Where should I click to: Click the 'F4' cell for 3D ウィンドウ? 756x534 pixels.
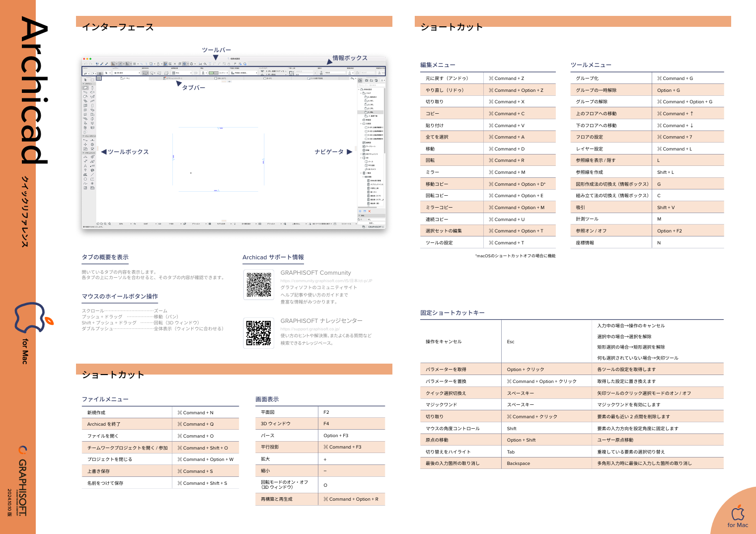(x=352, y=424)
